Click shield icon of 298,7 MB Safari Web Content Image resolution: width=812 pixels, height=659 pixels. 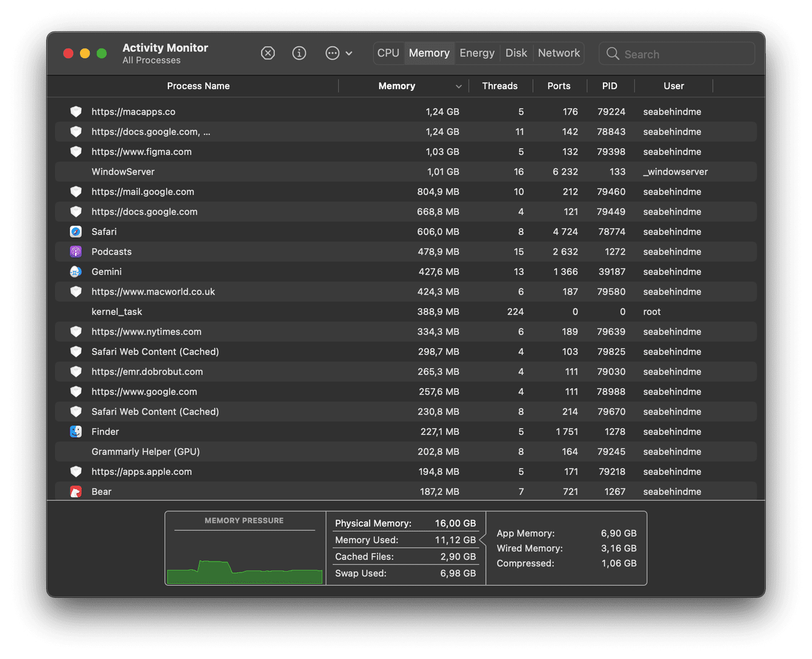click(76, 352)
